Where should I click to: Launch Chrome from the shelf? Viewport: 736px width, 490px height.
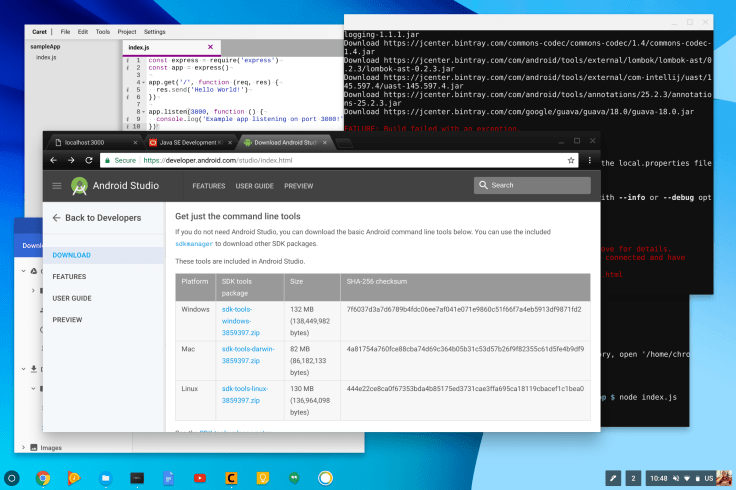pyautogui.click(x=43, y=478)
